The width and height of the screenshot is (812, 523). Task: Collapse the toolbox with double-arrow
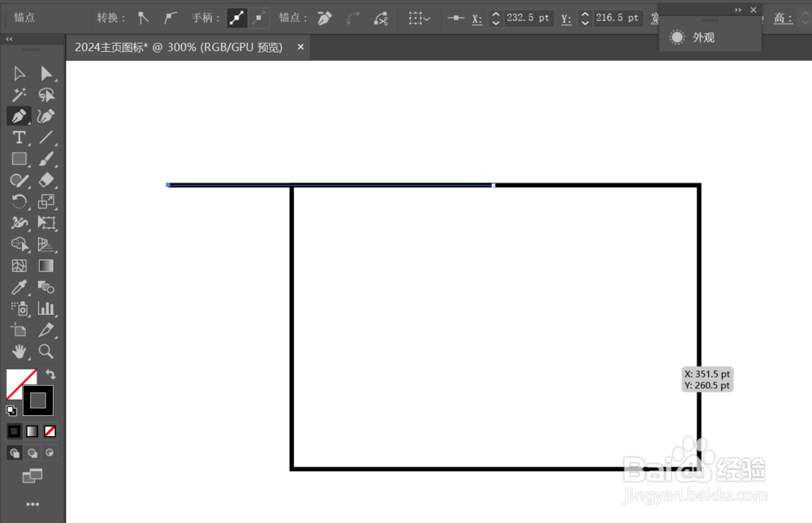point(9,39)
